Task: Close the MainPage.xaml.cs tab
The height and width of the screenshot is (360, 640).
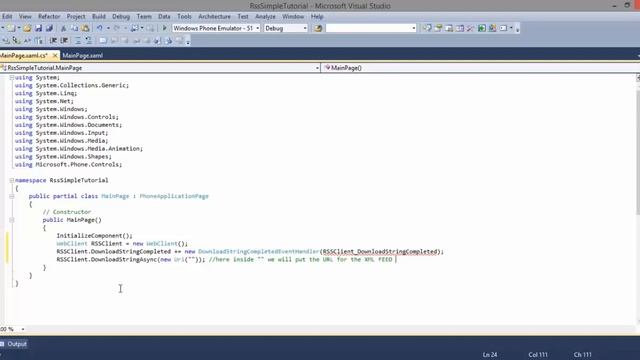Action: tap(55, 56)
